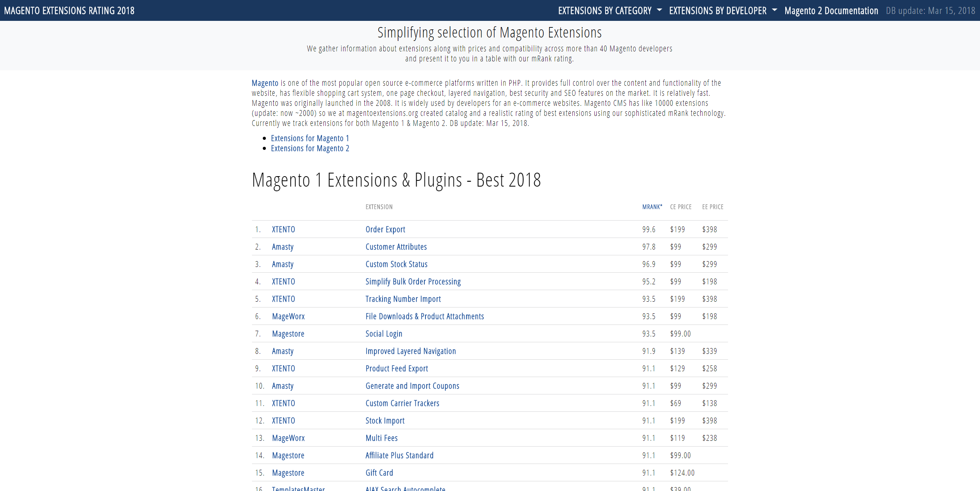980x491 pixels.
Task: Open the Multi Fees extension page
Action: point(381,438)
